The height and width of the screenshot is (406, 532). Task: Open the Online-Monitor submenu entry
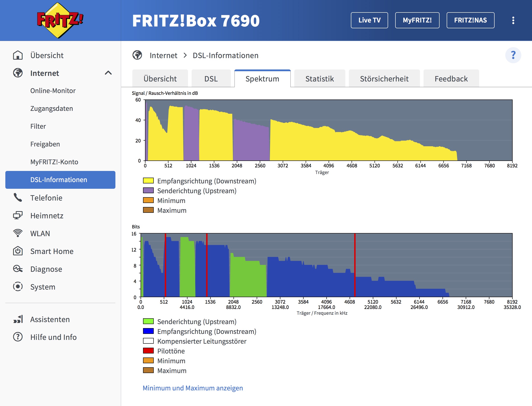53,91
